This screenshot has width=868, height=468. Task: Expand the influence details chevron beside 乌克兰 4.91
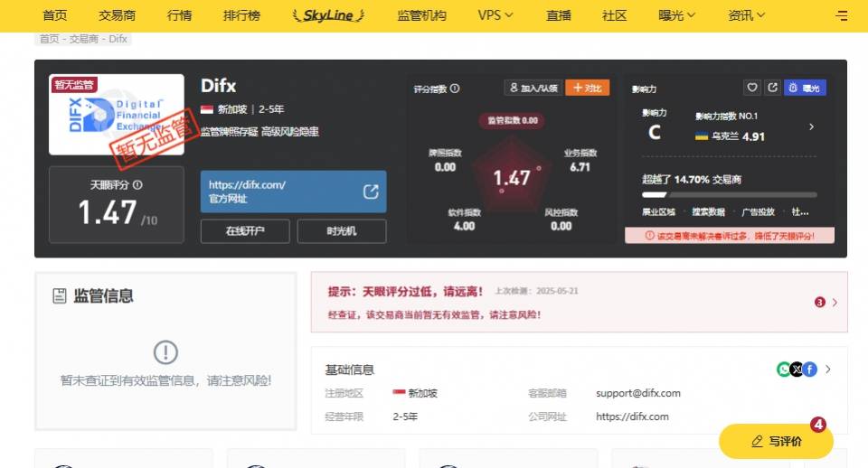pyautogui.click(x=811, y=126)
